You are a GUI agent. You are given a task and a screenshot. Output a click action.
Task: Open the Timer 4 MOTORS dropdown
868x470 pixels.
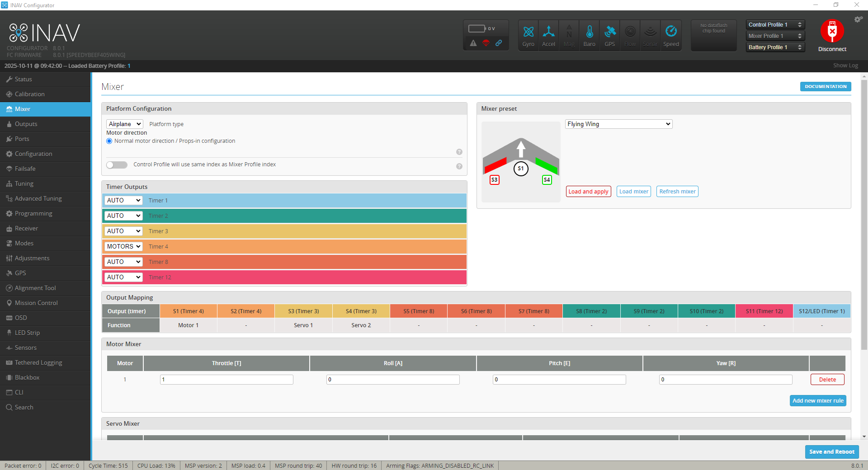123,246
